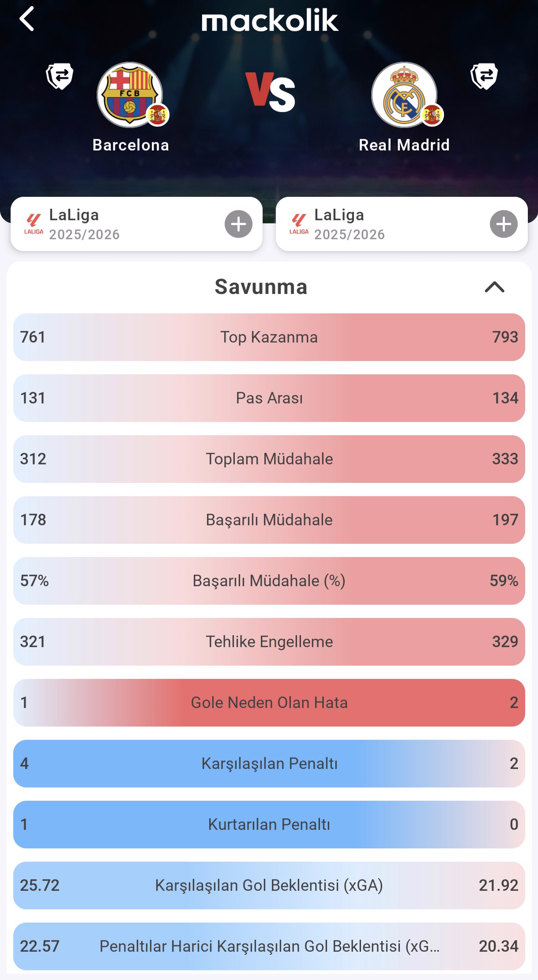This screenshot has width=538, height=980.
Task: Tap the mackolik logo
Action: click(270, 20)
